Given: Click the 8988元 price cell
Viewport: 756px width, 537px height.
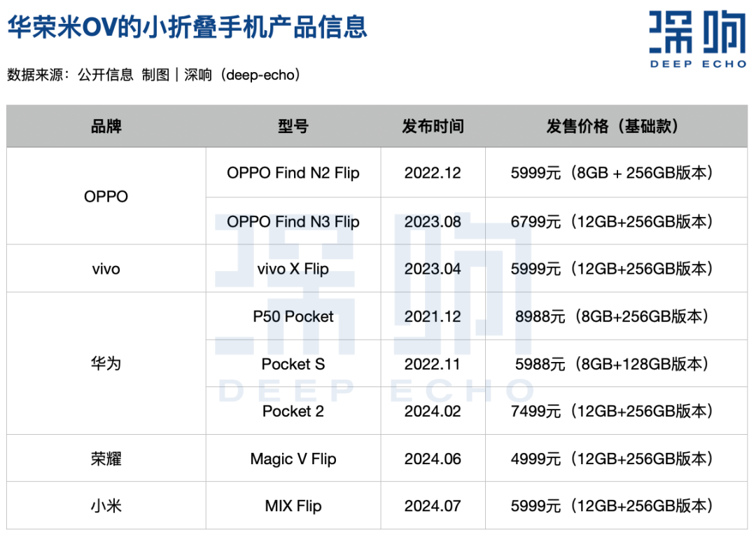Looking at the screenshot, I should click(x=612, y=316).
